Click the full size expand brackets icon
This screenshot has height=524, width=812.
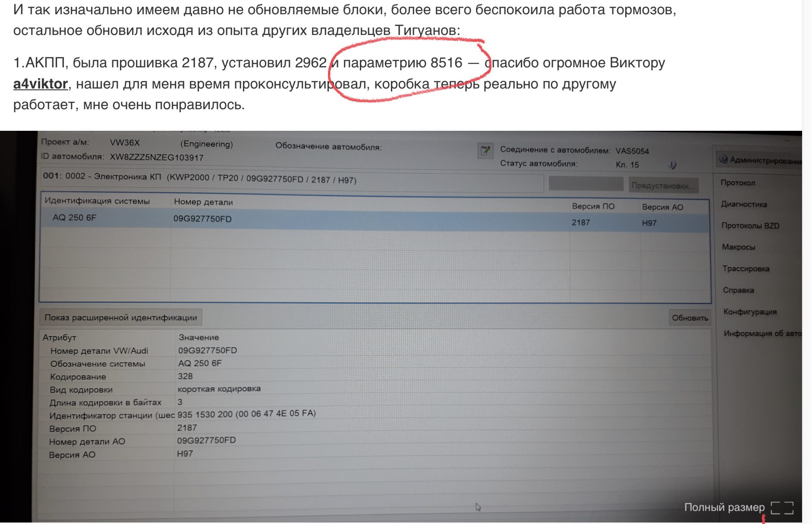pyautogui.click(x=782, y=508)
